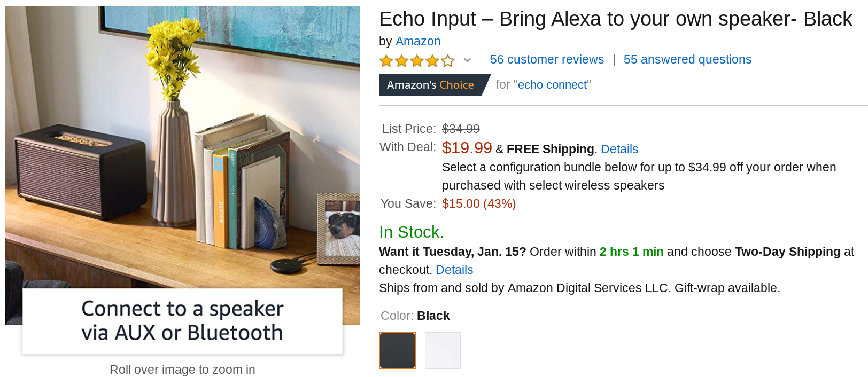Viewport: 868px width, 377px height.
Task: Click the struck-through list price $34.99
Action: [x=461, y=128]
